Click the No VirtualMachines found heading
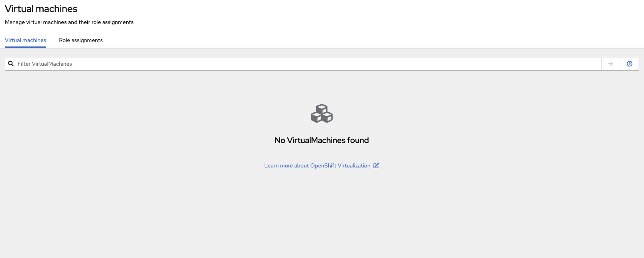The image size is (644, 258). tap(321, 140)
